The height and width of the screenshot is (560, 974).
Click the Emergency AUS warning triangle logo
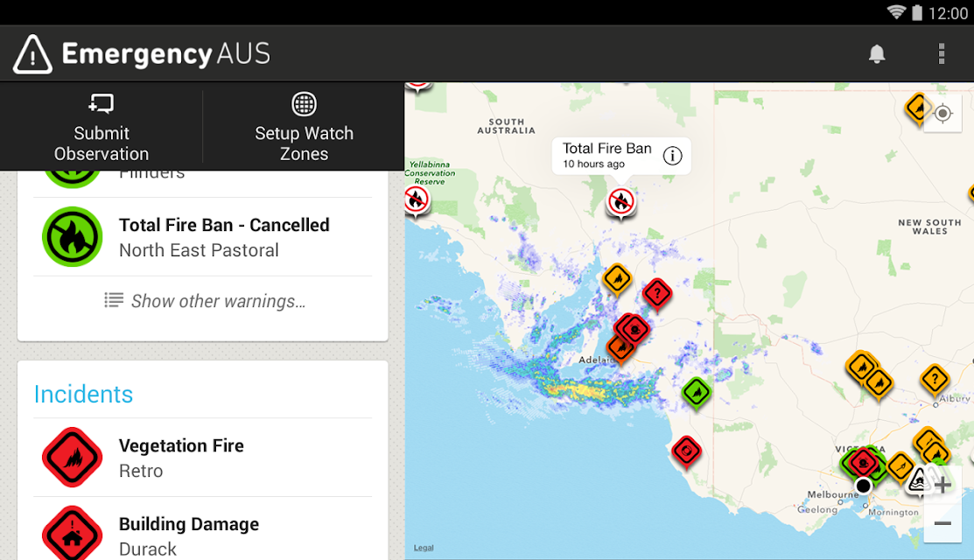[33, 54]
